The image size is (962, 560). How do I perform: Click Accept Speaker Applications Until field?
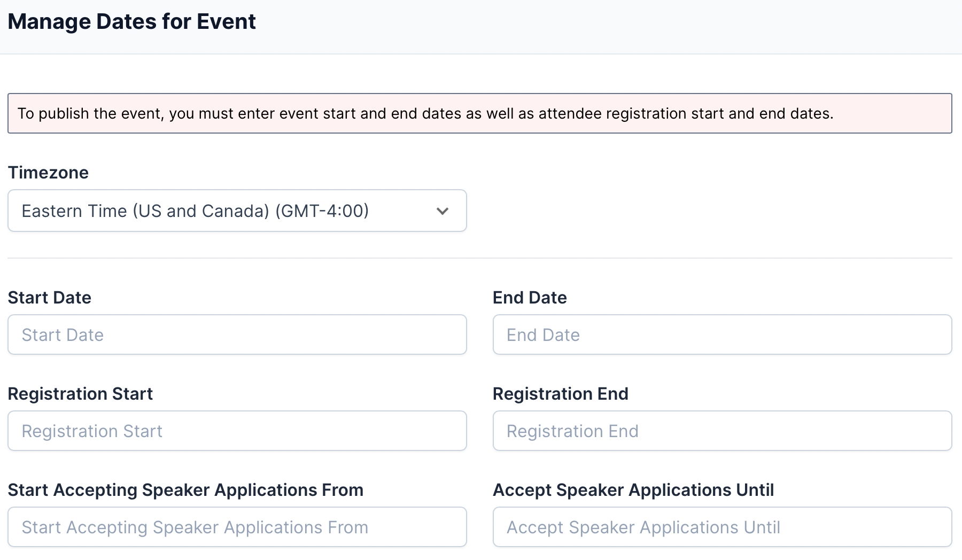(x=722, y=527)
